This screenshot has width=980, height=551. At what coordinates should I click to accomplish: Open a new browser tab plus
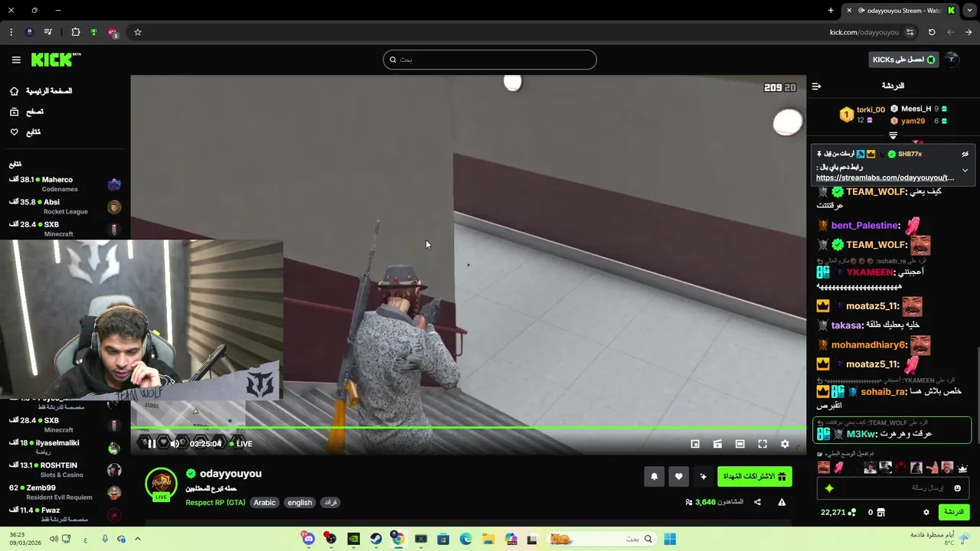tap(831, 11)
